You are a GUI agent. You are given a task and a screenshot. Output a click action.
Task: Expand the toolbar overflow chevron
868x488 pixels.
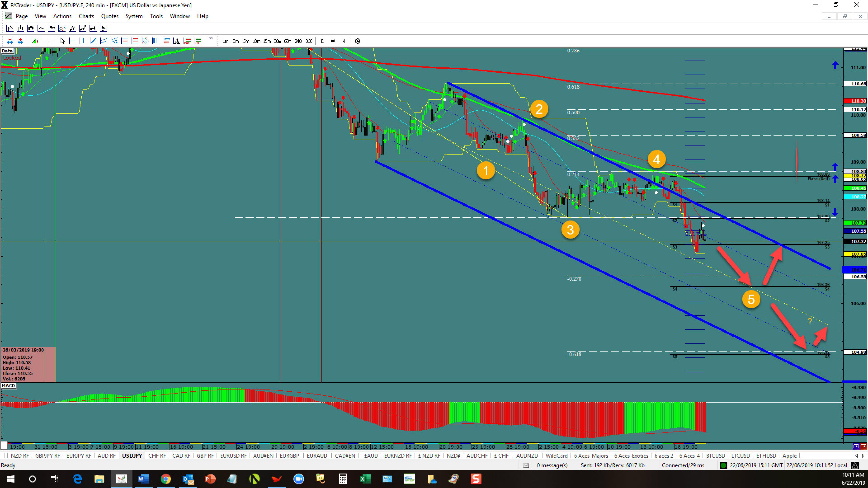click(x=211, y=38)
